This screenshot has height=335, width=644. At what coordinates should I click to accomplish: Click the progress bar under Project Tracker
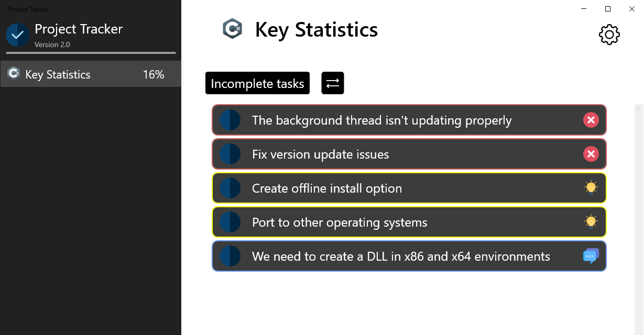(x=91, y=53)
